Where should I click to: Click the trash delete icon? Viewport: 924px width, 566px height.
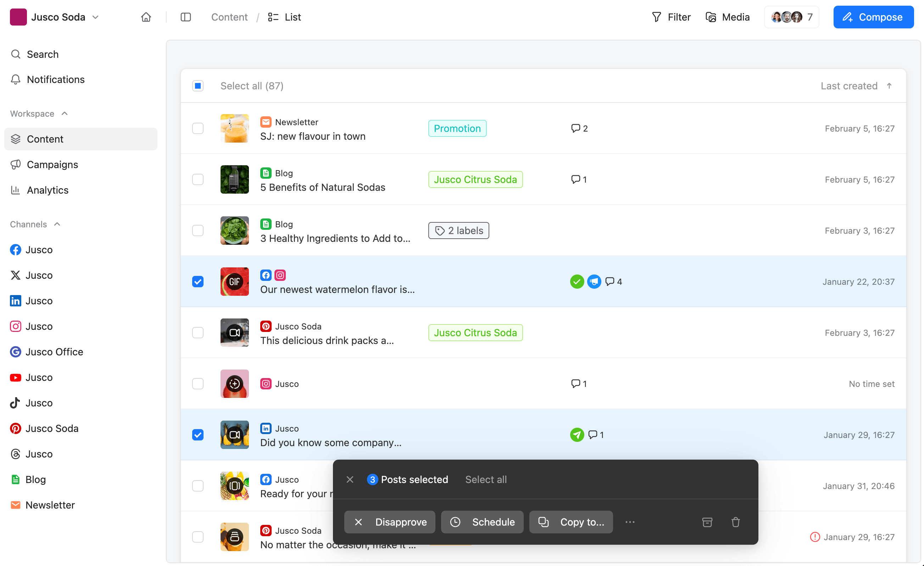[735, 522]
